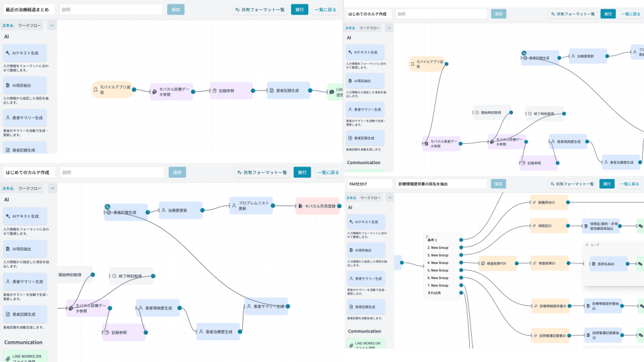Image resolution: width=644 pixels, height=362 pixels.
Task: Select the 疑義照会ID node
Action: coord(549,202)
